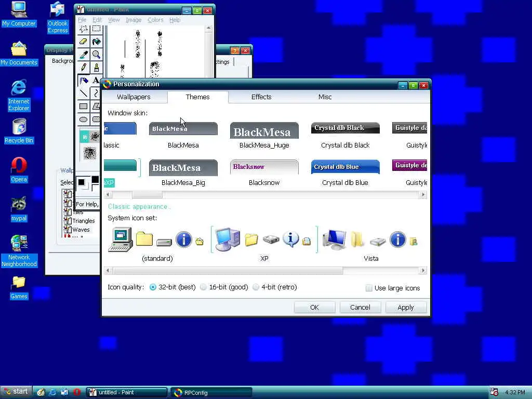Select the Airbrush tool in Paint

tap(84, 81)
